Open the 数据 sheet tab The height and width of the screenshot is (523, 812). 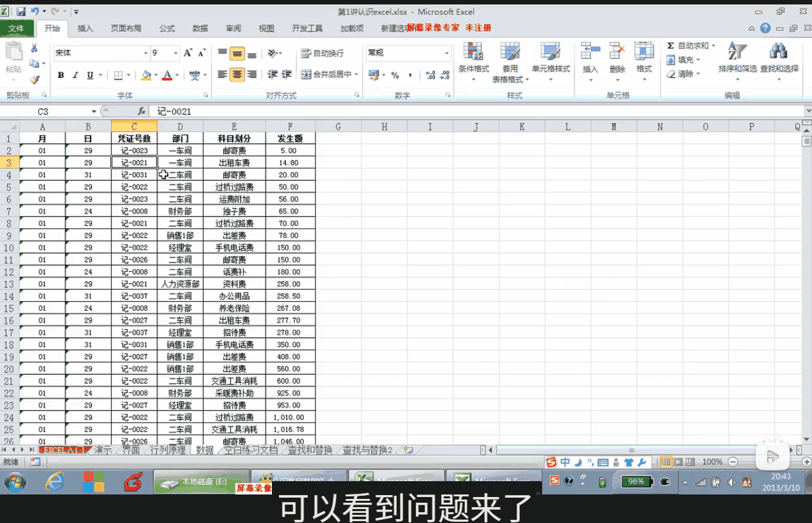click(204, 450)
